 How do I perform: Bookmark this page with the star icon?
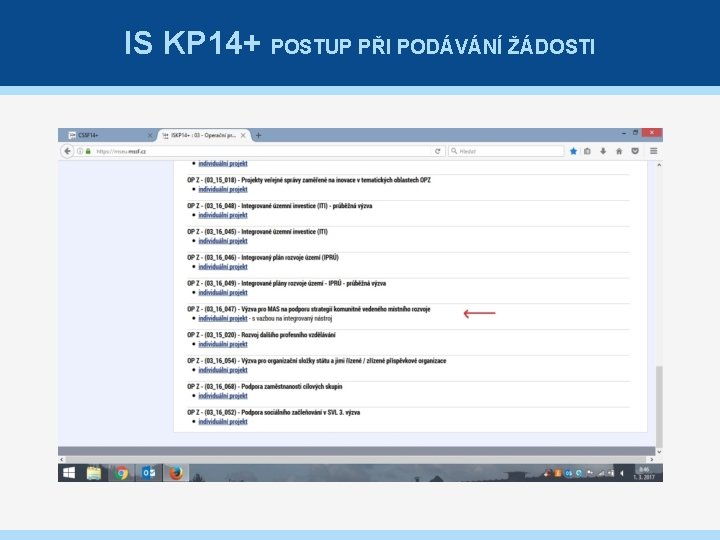tap(573, 151)
